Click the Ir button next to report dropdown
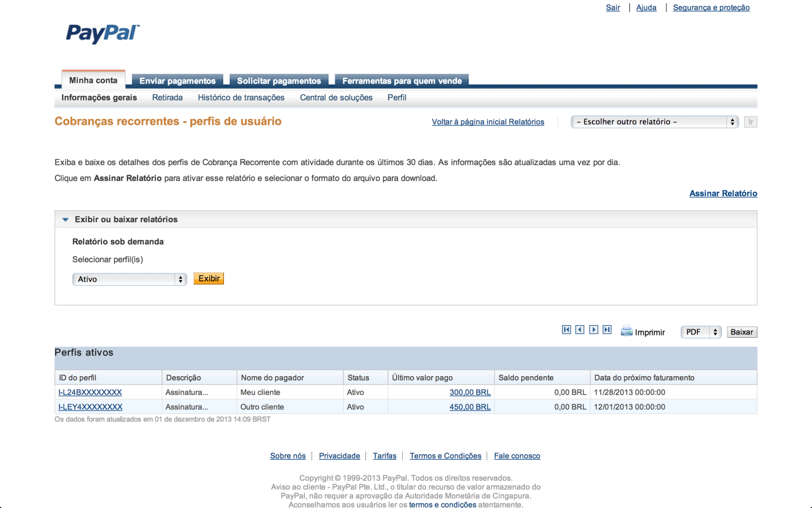This screenshot has height=508, width=812. (751, 122)
